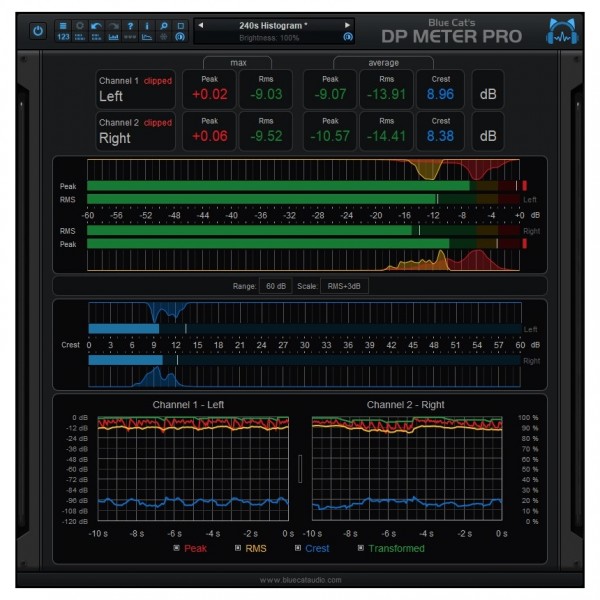
Task: Select the next preset arrow
Action: tap(348, 24)
